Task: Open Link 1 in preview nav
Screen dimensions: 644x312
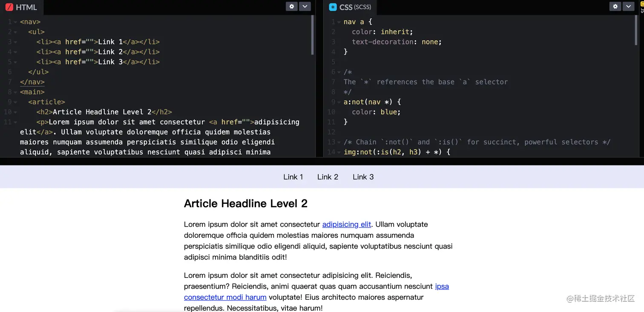Action: tap(293, 177)
